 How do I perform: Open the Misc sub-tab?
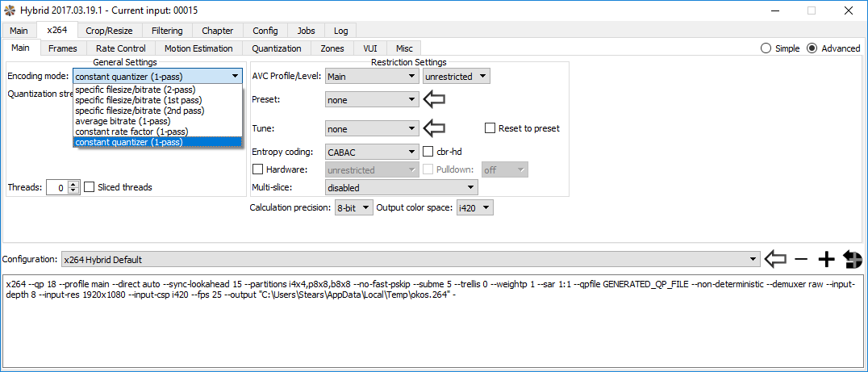(404, 48)
